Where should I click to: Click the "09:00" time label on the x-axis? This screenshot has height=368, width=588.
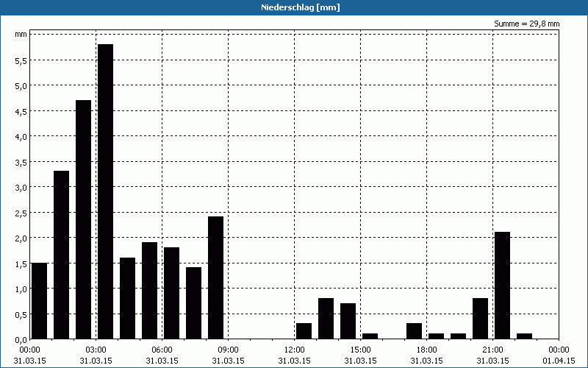pos(228,350)
